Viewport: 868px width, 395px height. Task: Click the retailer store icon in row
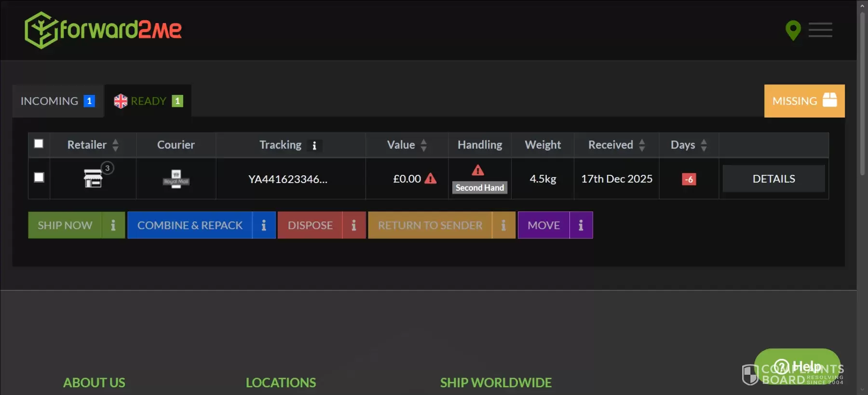[x=93, y=179]
